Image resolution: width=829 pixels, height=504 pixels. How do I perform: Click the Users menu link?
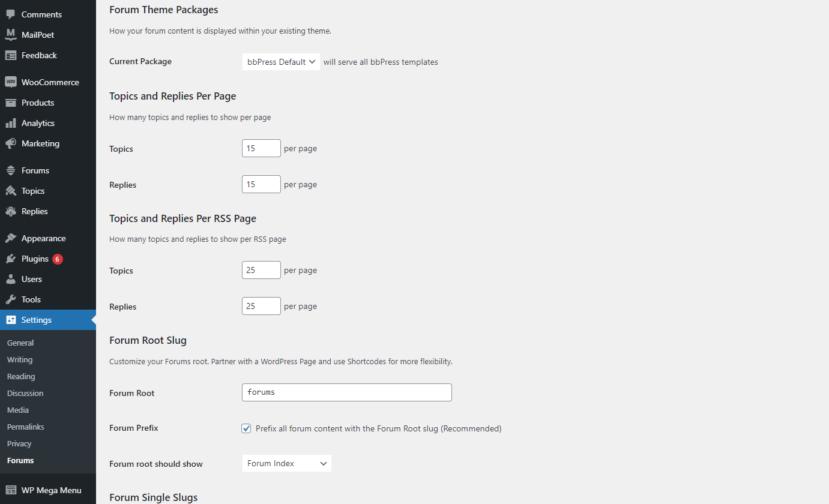[x=32, y=279]
